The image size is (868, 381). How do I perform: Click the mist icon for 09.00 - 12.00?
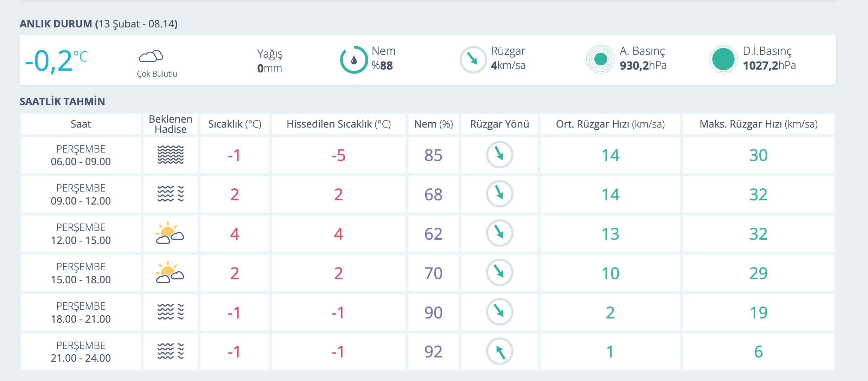[x=170, y=194]
